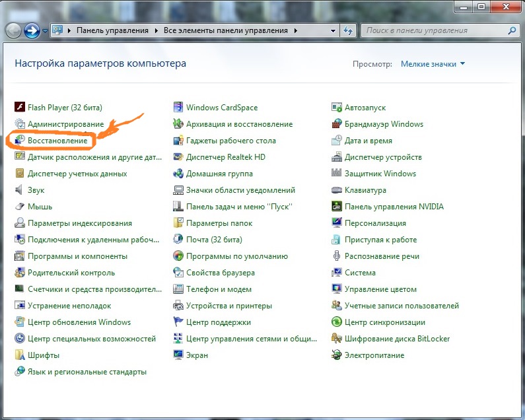The height and width of the screenshot is (420, 525).
Task: Click the Электропитание icon
Action: tap(337, 355)
